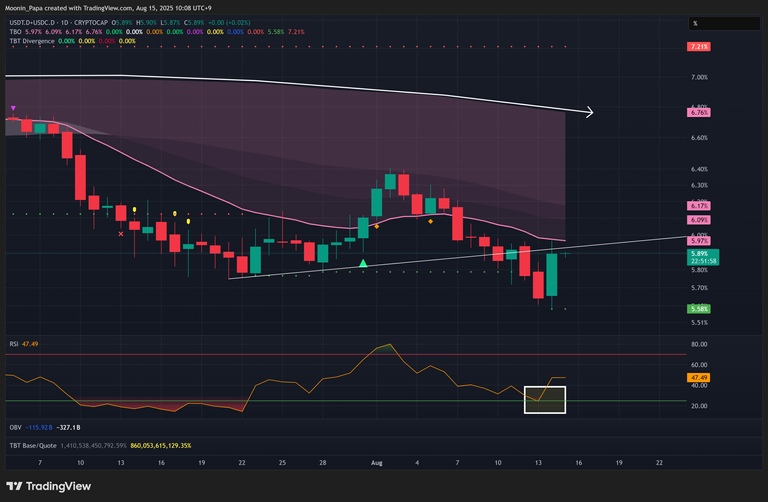Click the L5.87% low value in legend
This screenshot has width=768, height=502.
pyautogui.click(x=170, y=23)
